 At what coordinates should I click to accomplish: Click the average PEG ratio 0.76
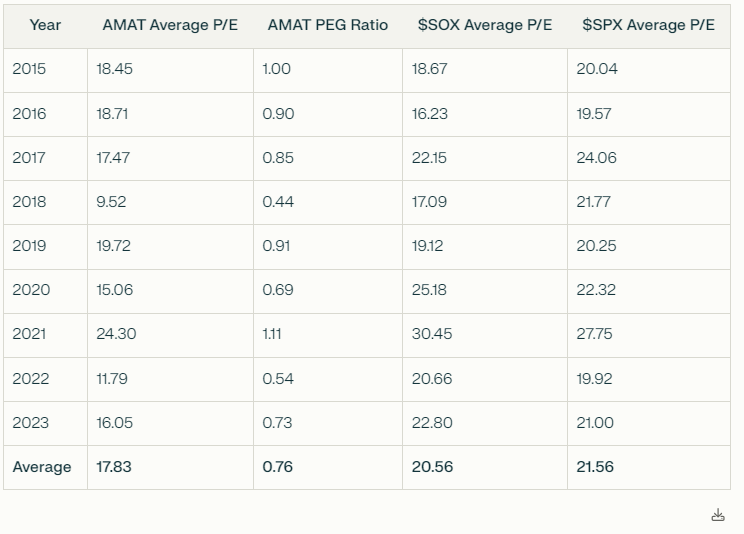click(277, 467)
